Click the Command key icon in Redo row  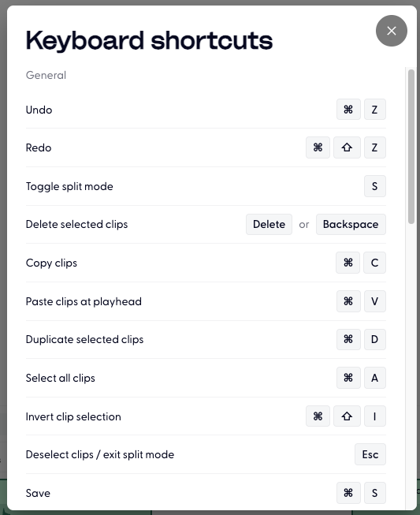point(318,147)
